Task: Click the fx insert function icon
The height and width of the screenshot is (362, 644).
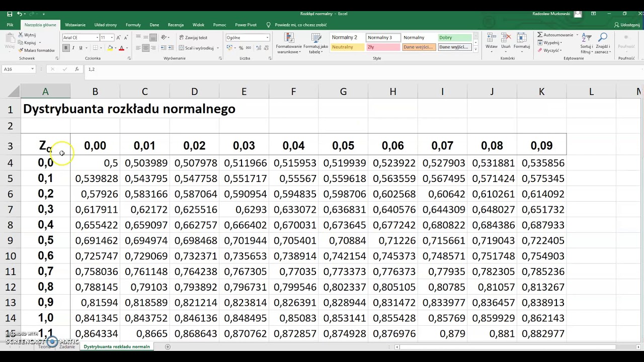Action: [76, 69]
